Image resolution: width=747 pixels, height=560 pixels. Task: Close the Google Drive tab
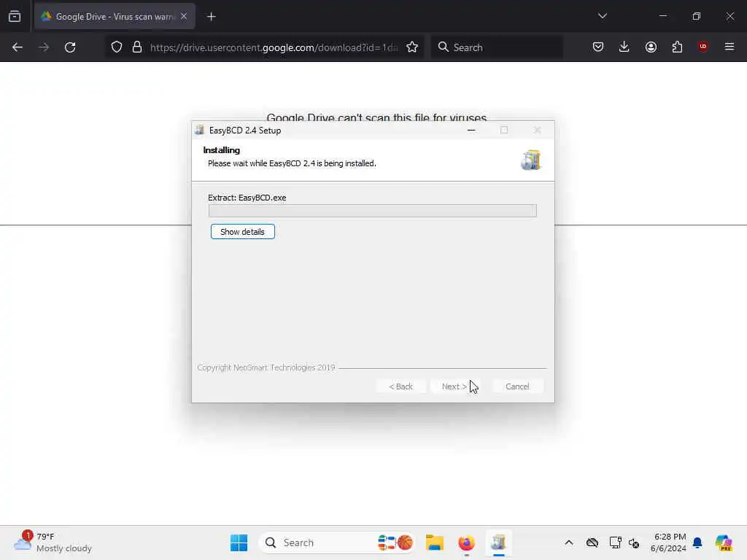click(184, 16)
